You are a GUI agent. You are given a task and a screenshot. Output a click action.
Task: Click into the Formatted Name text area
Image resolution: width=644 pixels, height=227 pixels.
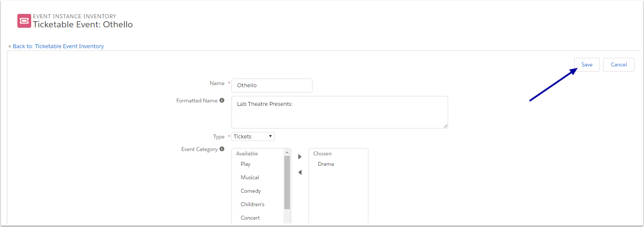340,112
